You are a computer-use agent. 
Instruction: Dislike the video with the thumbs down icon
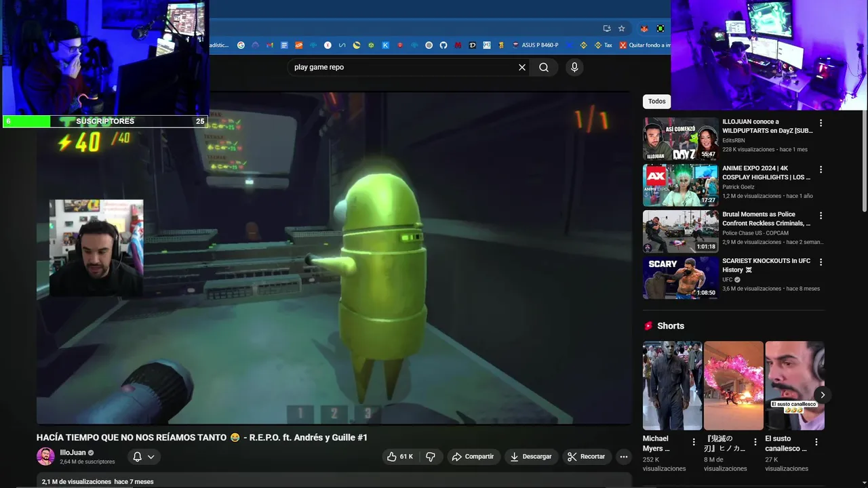(x=431, y=457)
